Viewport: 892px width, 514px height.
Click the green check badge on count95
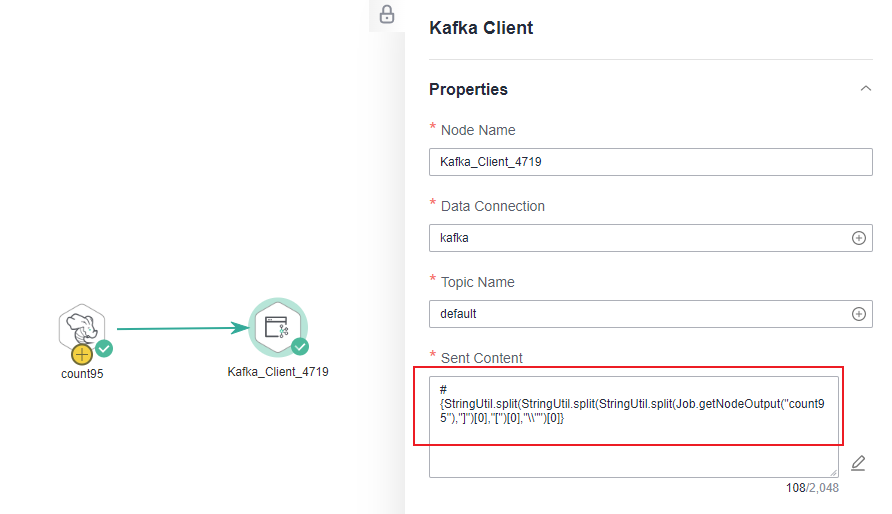point(104,348)
